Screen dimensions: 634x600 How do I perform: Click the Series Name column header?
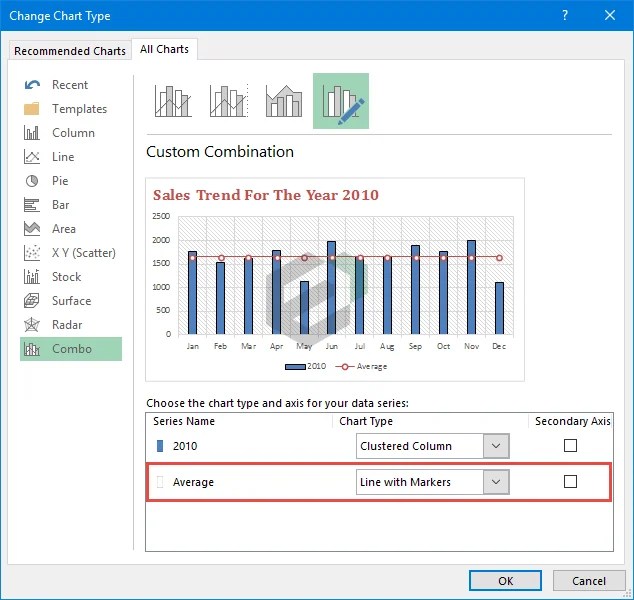pyautogui.click(x=184, y=421)
